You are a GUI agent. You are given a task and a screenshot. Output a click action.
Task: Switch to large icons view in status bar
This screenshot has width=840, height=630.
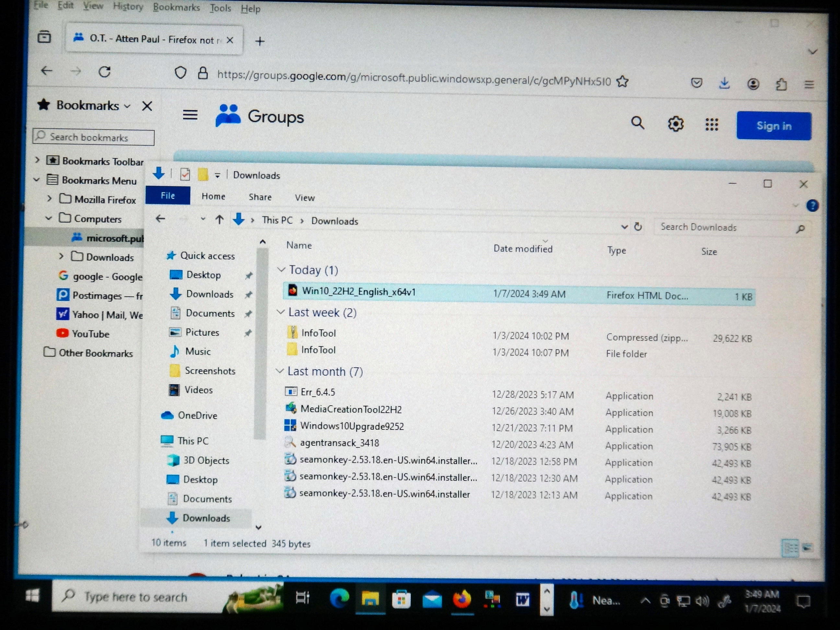[807, 548]
